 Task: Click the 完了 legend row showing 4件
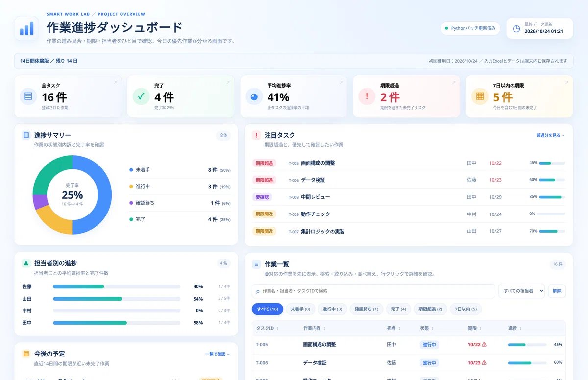[x=180, y=219]
